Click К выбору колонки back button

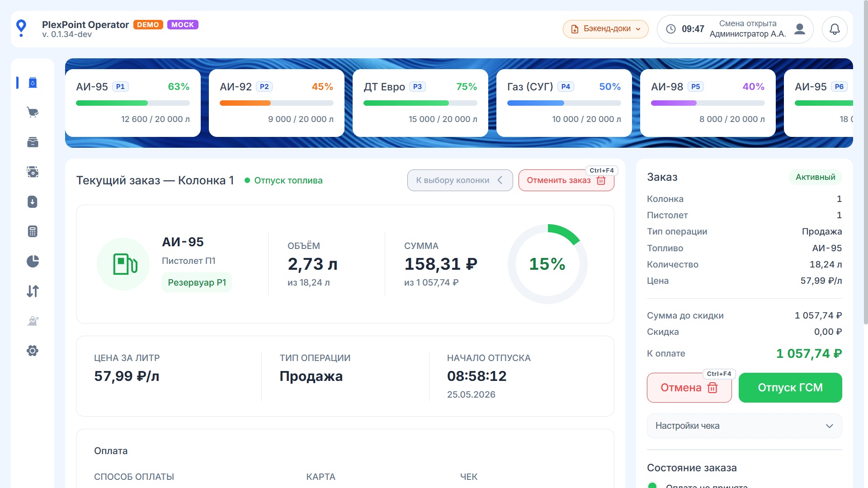[x=460, y=180]
